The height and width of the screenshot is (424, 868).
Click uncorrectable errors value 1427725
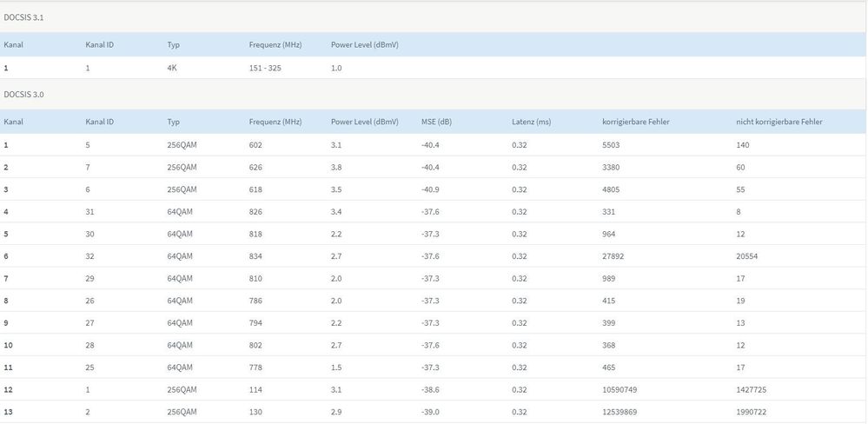click(x=752, y=390)
